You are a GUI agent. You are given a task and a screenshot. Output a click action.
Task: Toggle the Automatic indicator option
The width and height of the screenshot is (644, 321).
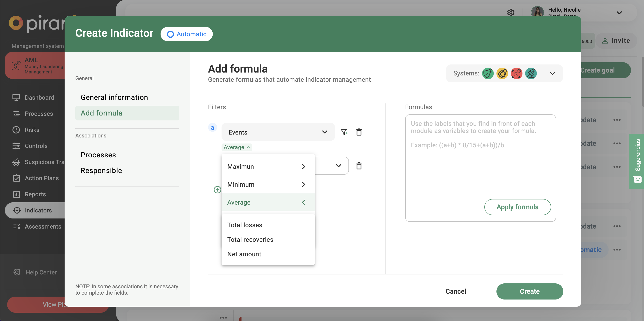(x=187, y=34)
